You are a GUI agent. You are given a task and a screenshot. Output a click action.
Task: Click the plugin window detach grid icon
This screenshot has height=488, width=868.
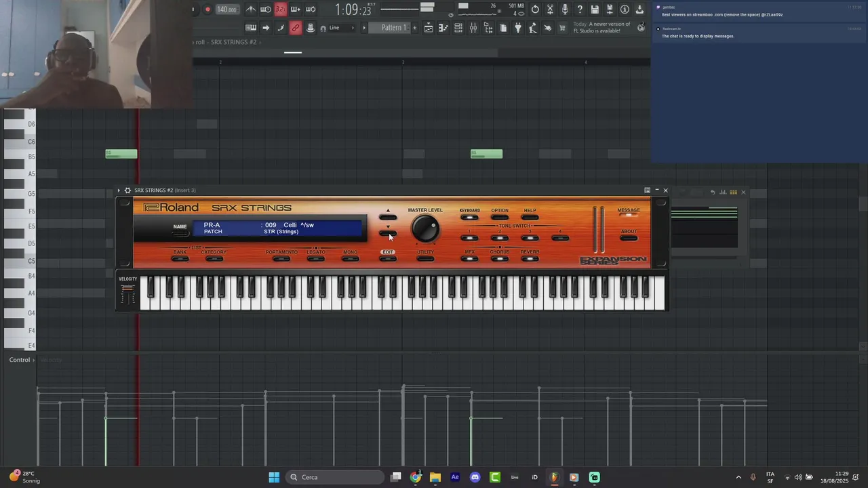[x=647, y=190]
